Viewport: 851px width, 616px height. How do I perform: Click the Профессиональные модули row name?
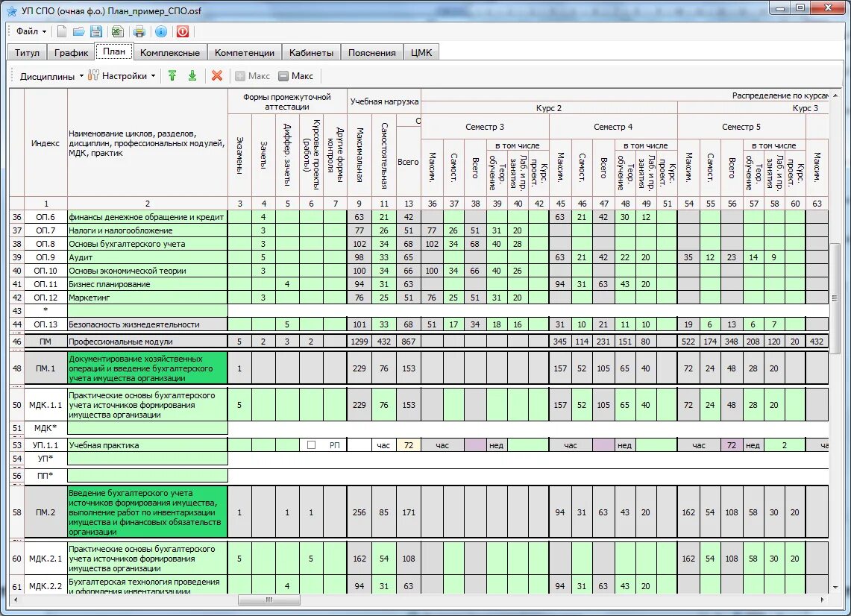point(147,342)
